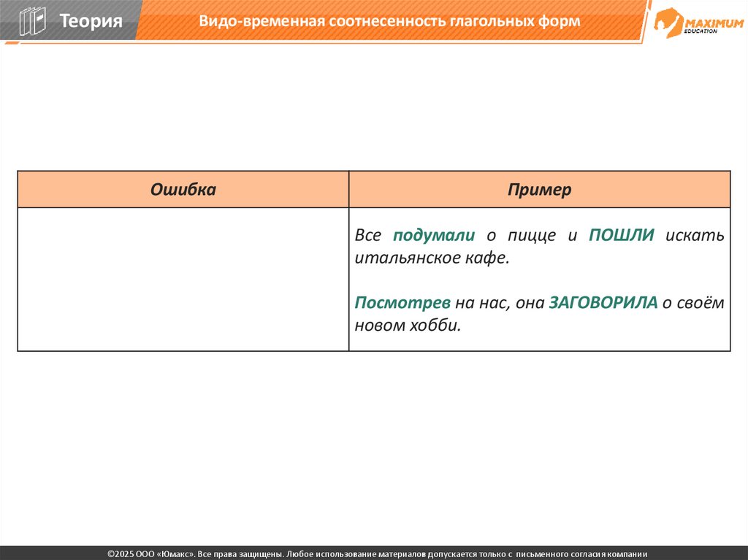
Task: Click the highlighted word подумали
Action: (434, 235)
